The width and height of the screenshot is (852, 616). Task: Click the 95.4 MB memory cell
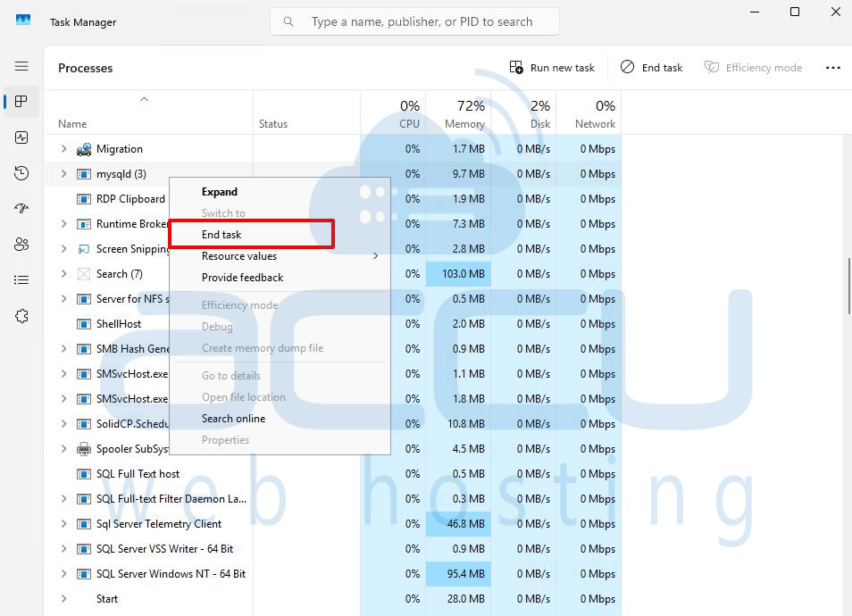(x=459, y=574)
